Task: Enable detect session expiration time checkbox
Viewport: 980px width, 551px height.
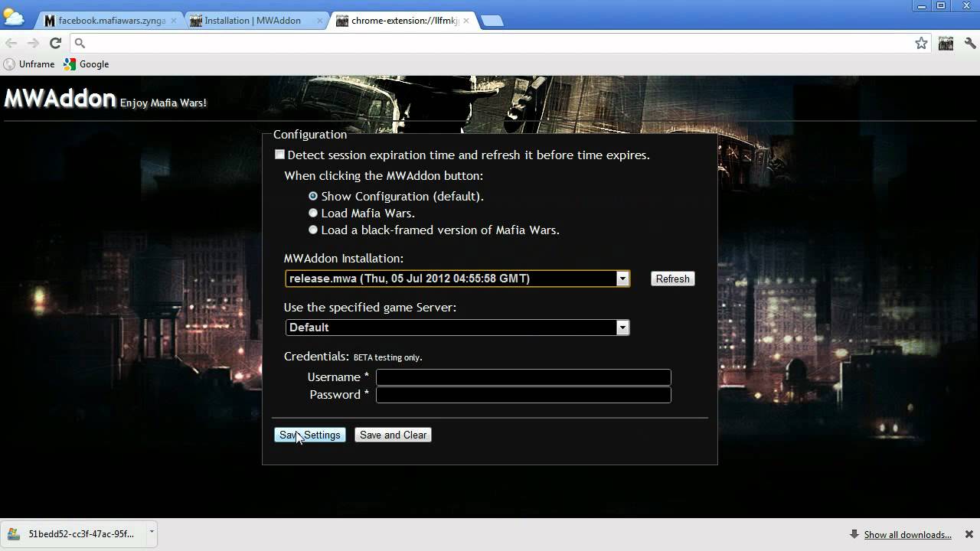Action: point(280,155)
